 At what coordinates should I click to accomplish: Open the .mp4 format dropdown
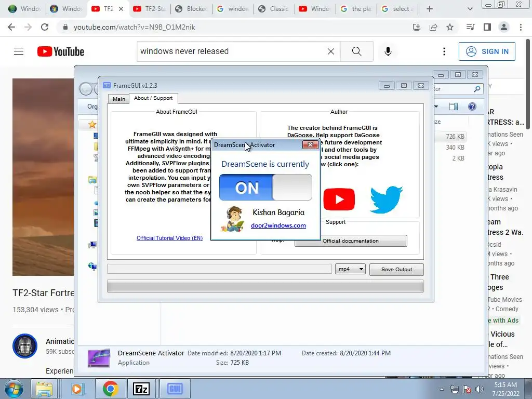350,269
